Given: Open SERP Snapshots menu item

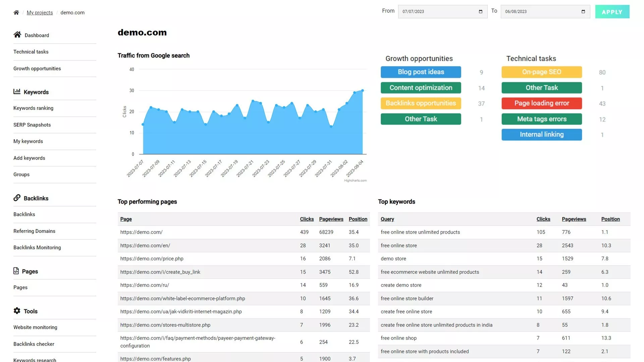Looking at the screenshot, I should [x=32, y=125].
